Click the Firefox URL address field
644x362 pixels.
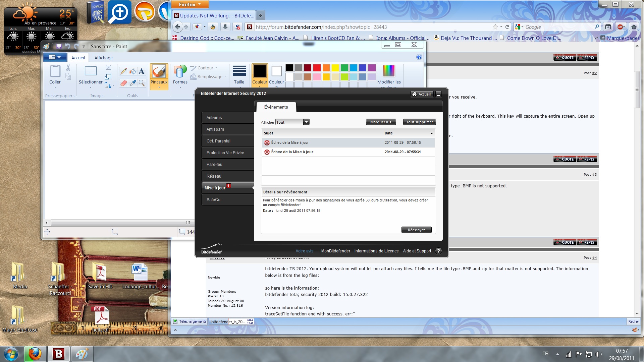372,27
